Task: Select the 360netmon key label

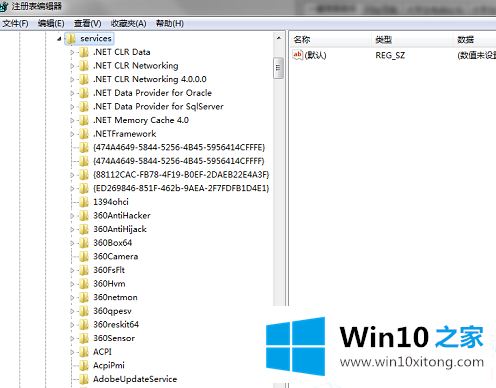Action: (x=115, y=298)
